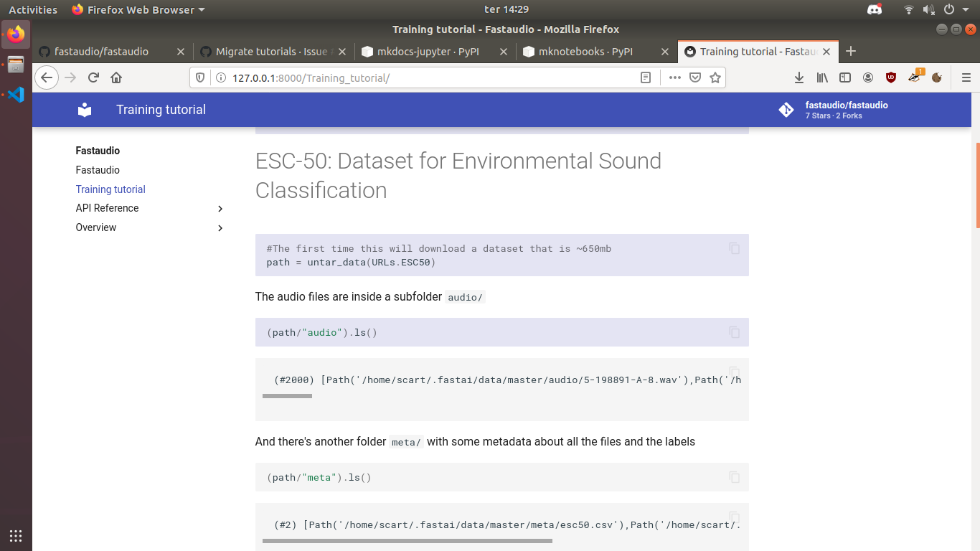Copy the untar_data code snippet

coord(734,248)
